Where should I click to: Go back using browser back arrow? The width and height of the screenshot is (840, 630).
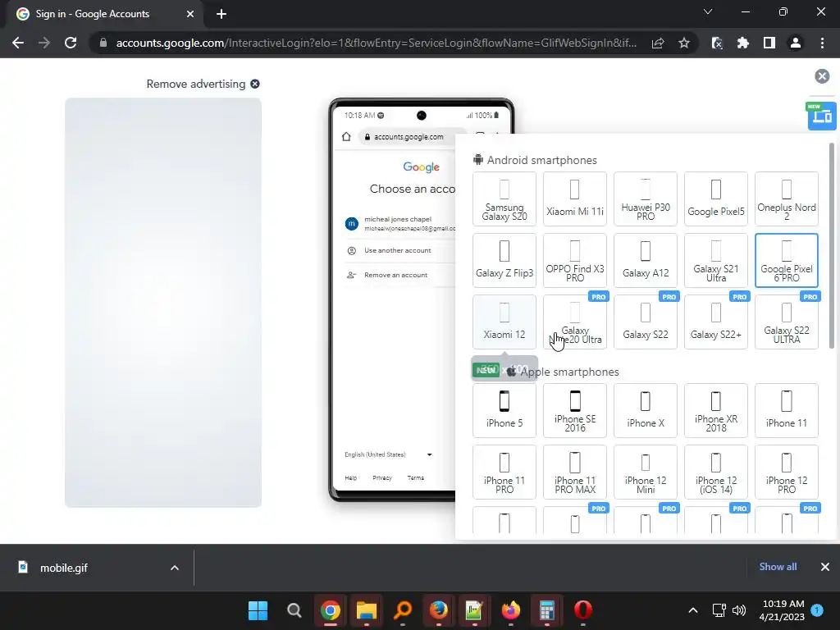point(18,43)
